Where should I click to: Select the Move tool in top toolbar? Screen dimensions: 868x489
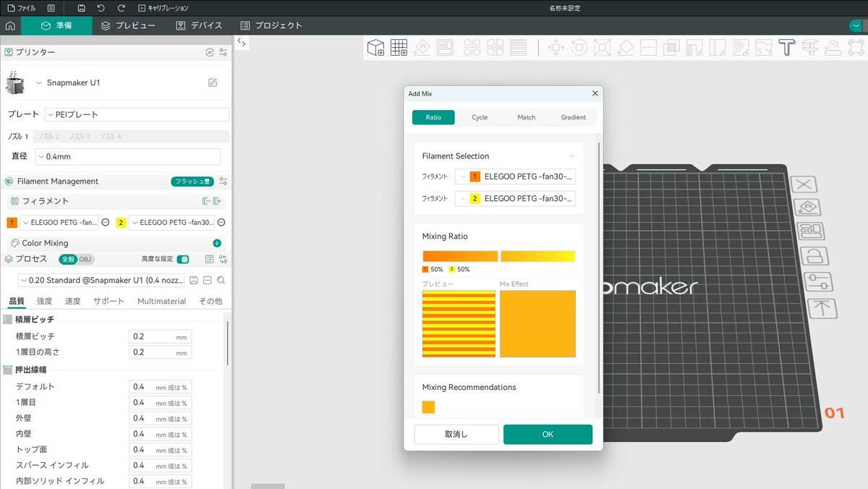(556, 48)
